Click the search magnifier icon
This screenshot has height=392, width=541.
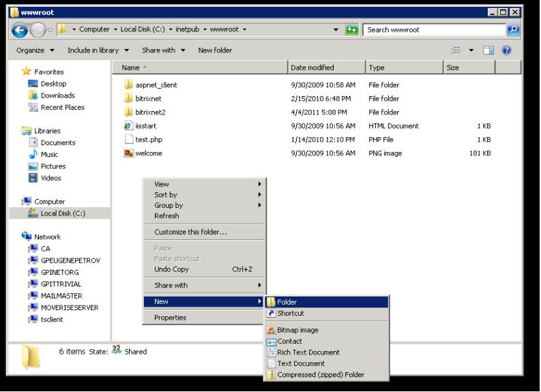[x=513, y=29]
